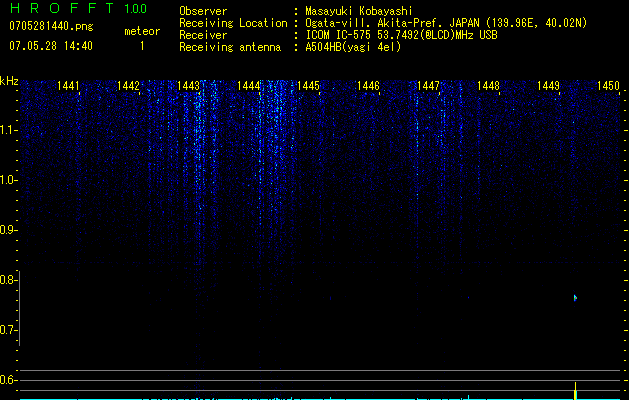Image resolution: width=629 pixels, height=400 pixels.
Task: Click the 'Receiver' label
Action: coord(203,35)
